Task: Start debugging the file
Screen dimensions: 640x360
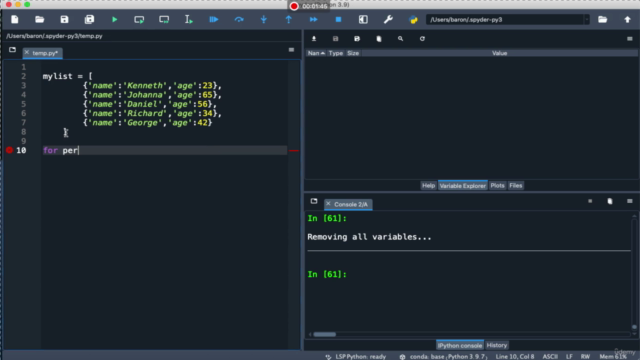Action: click(x=214, y=20)
